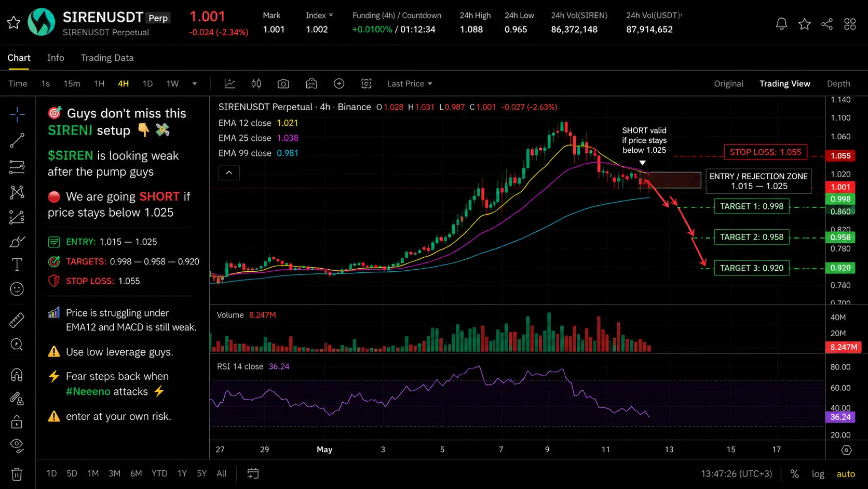Open the Fibonacci and channel lines tool
This screenshot has height=489, width=868.
point(17,167)
